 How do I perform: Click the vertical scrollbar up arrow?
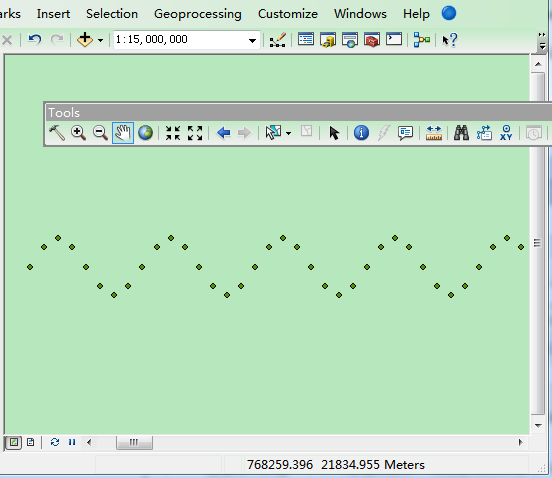point(538,64)
